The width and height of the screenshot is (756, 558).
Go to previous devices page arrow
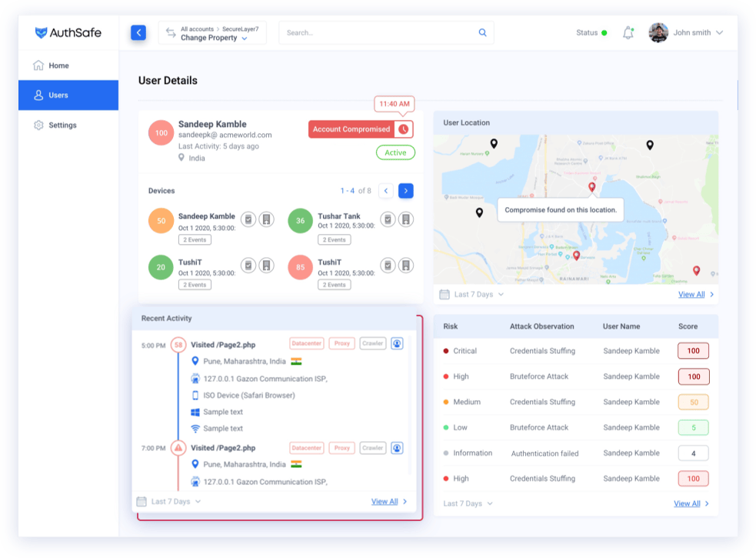[x=386, y=191]
